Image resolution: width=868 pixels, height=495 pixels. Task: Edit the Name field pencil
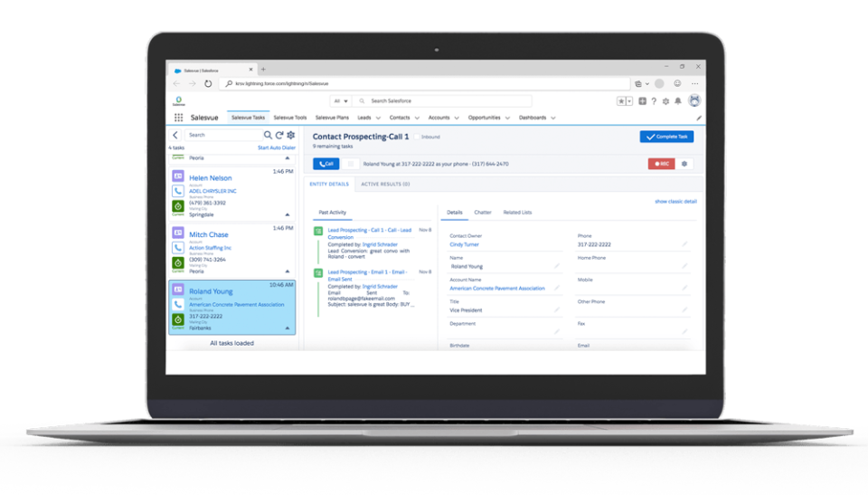point(557,266)
